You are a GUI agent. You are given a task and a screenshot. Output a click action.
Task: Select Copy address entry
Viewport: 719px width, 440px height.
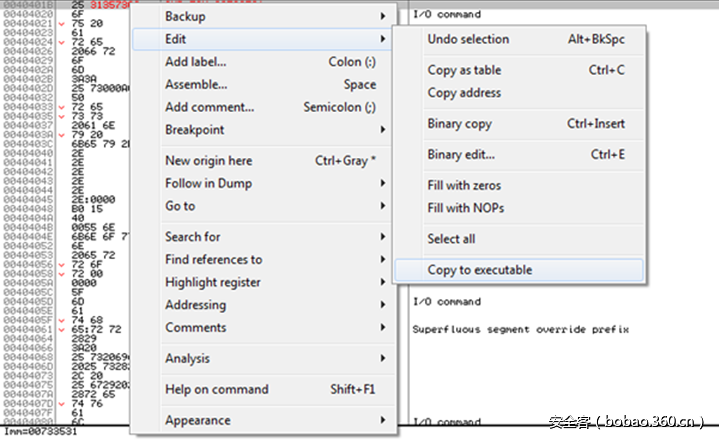(x=464, y=93)
